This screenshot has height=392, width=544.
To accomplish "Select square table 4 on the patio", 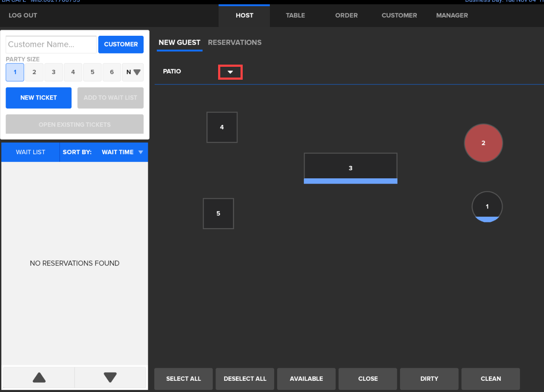I will tap(222, 127).
